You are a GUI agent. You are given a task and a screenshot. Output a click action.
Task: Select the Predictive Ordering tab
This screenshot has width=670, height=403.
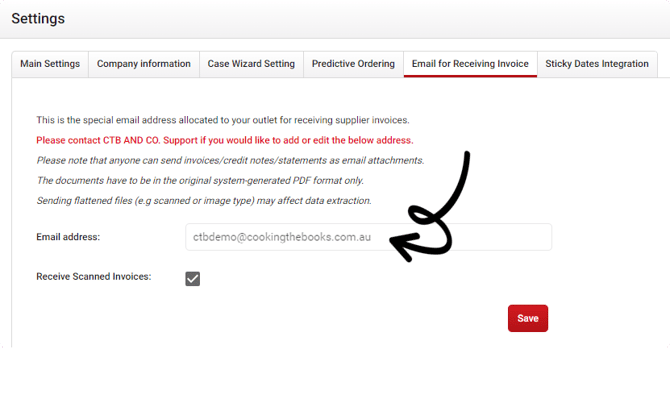coord(353,64)
